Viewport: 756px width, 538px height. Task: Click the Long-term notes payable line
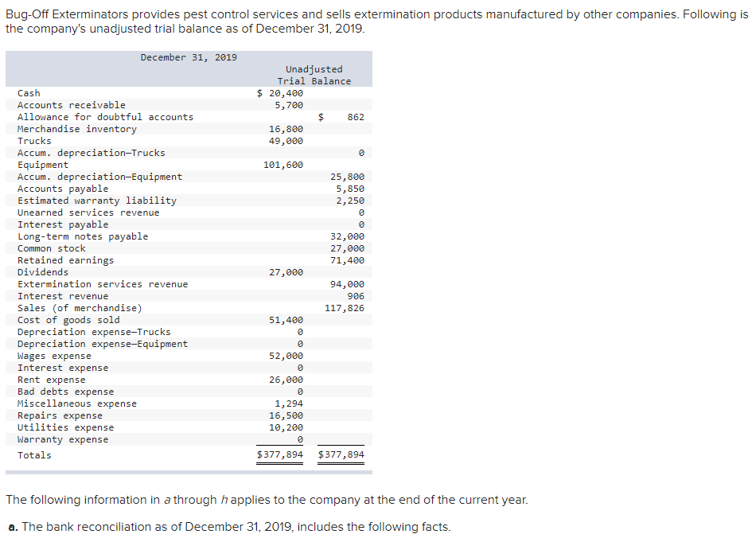click(x=83, y=236)
